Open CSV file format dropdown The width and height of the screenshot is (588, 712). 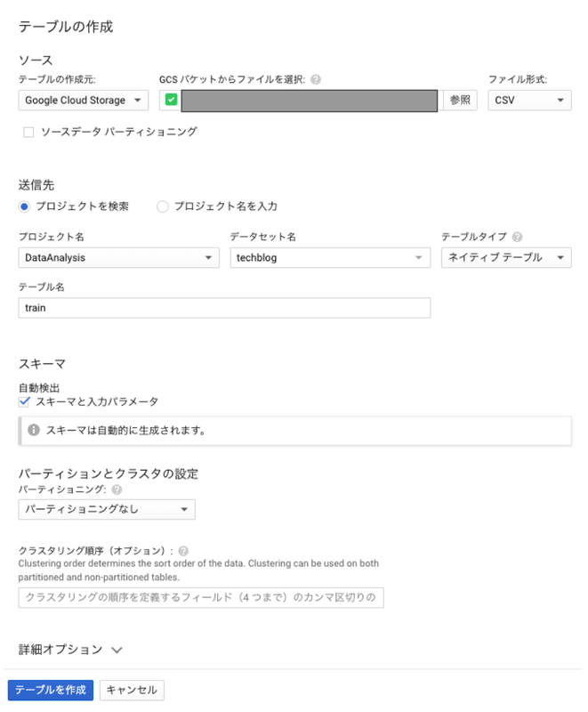point(529,101)
